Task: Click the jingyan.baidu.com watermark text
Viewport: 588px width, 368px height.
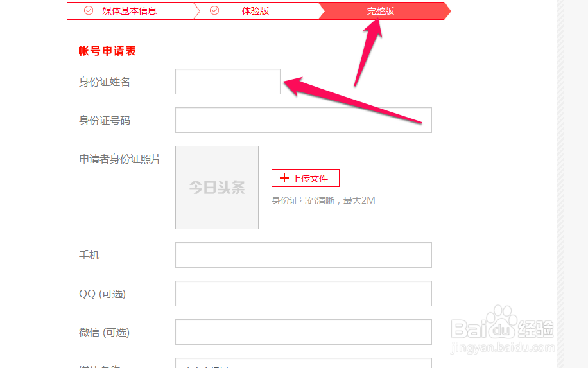Action: [x=503, y=347]
